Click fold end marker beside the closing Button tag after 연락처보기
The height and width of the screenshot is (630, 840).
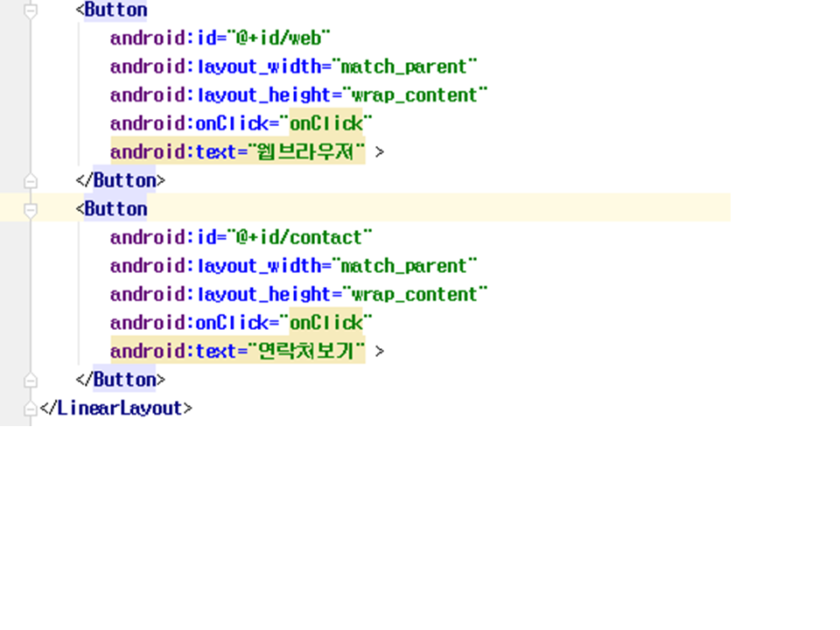[31, 380]
